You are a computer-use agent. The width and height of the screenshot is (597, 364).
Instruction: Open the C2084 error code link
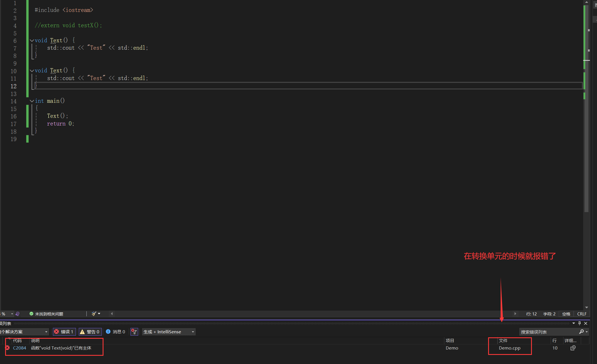click(x=20, y=348)
